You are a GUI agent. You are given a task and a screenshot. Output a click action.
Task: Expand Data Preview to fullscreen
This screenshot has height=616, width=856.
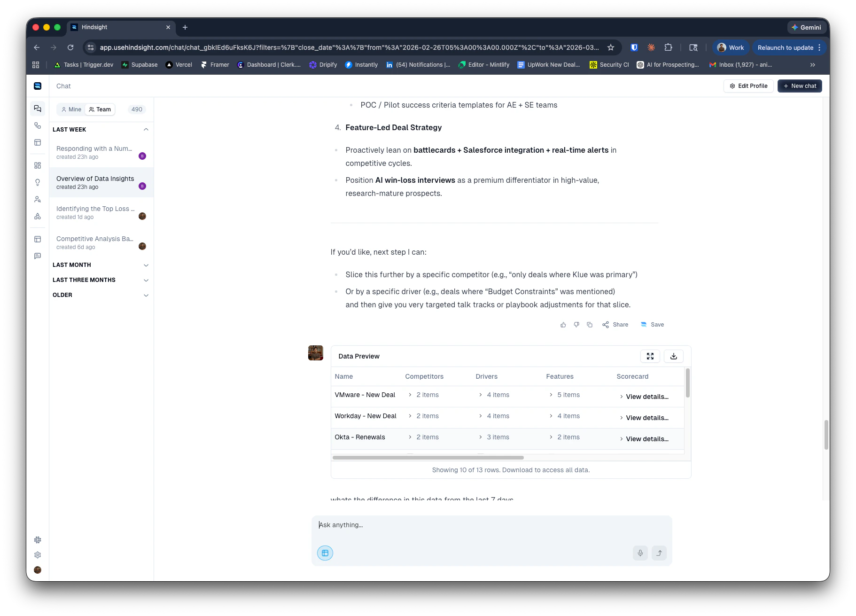(650, 356)
